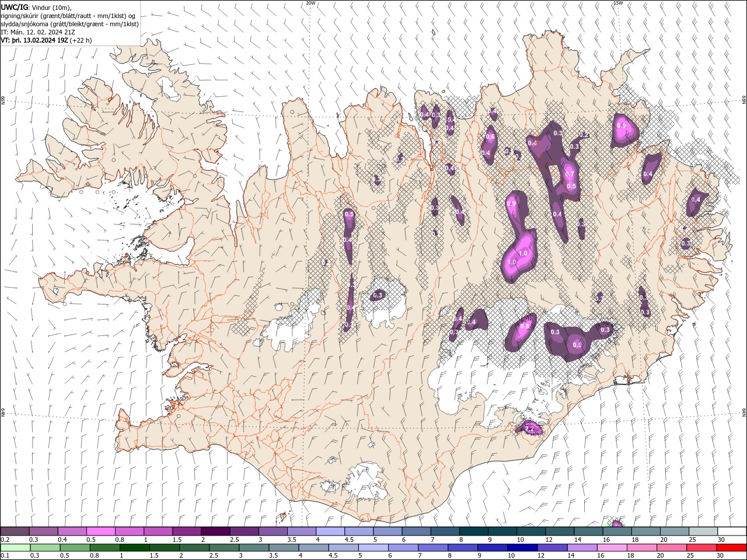
Task: Click the "rigning/skúrir" legend description line
Action: pyautogui.click(x=68, y=16)
